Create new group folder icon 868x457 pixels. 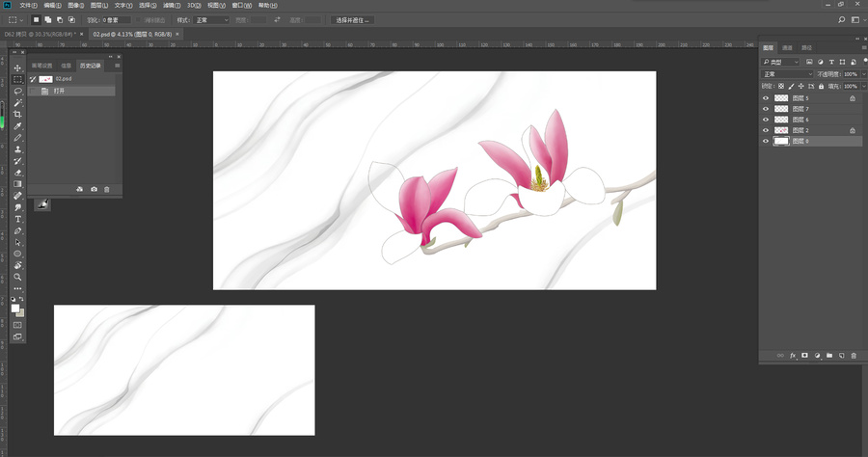pyautogui.click(x=829, y=355)
